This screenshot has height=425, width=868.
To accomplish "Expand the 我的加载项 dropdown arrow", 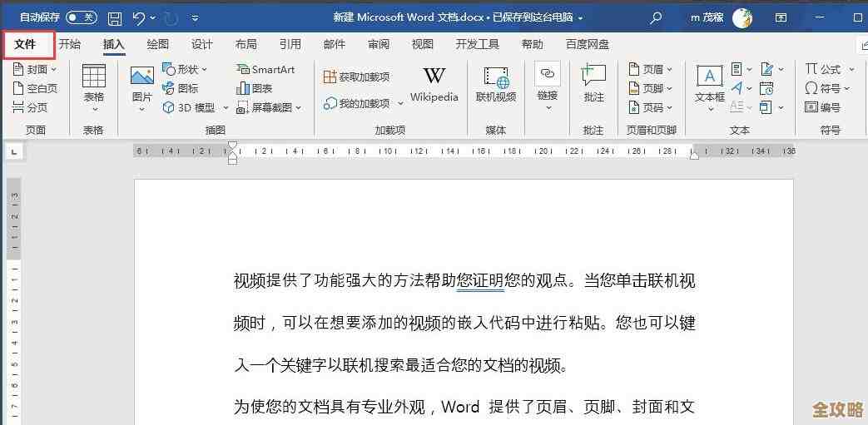I will click(x=402, y=103).
